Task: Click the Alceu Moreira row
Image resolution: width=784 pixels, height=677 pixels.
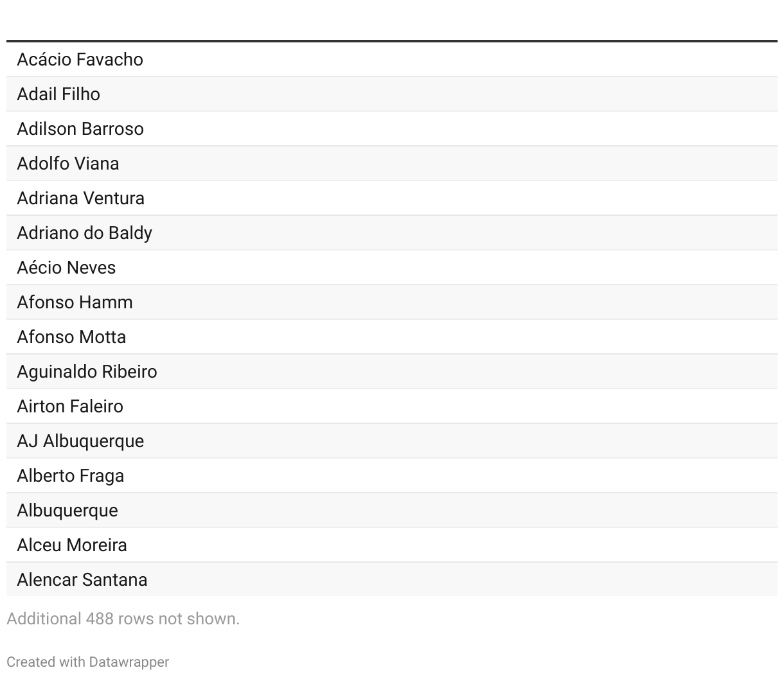Action: coord(72,545)
